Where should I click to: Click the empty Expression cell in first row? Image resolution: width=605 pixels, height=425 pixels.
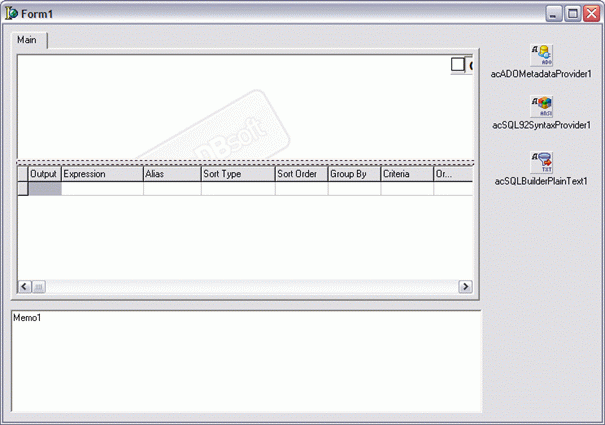pyautogui.click(x=102, y=188)
